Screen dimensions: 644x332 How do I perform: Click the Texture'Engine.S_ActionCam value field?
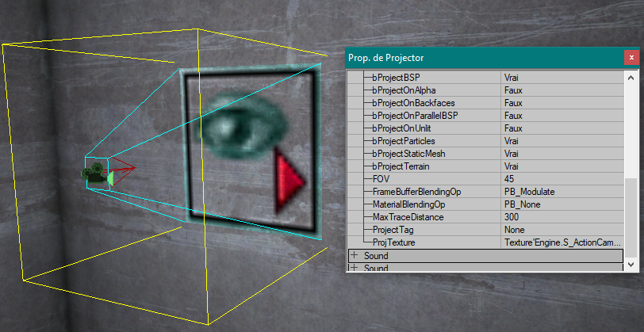click(562, 242)
